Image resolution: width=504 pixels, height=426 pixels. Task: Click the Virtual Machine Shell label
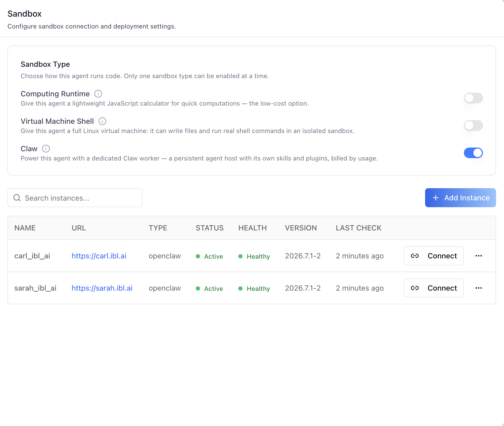[57, 121]
